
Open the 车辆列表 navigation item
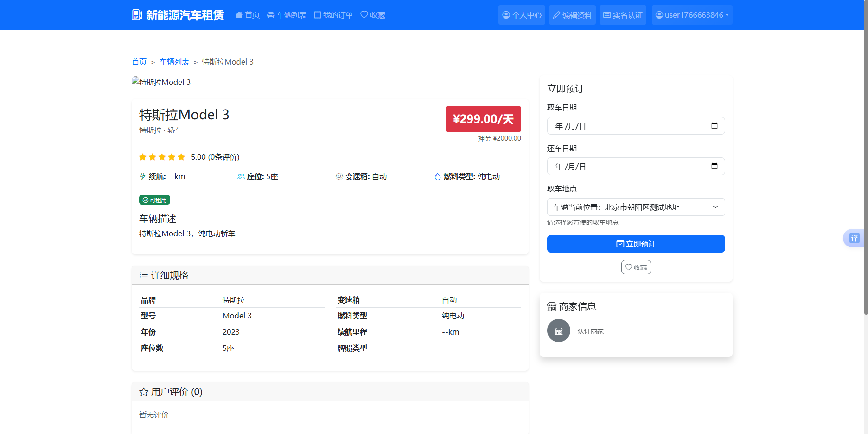pyautogui.click(x=287, y=15)
